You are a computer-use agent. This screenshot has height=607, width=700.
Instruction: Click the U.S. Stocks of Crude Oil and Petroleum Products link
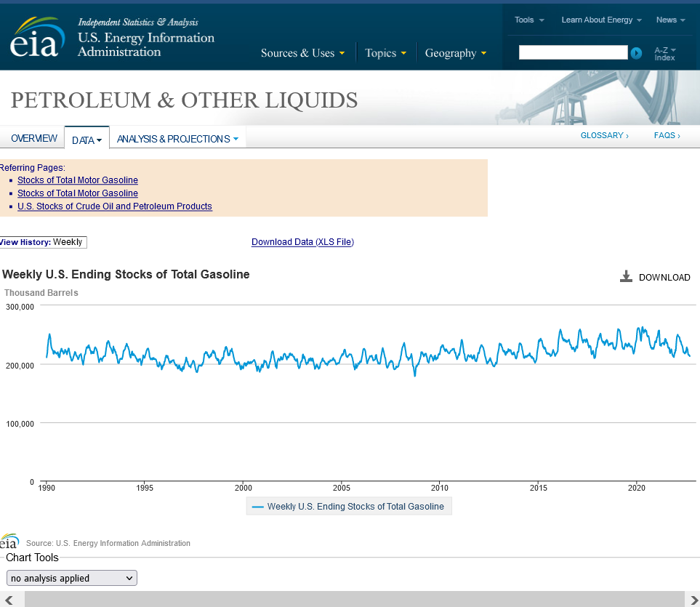pos(115,206)
